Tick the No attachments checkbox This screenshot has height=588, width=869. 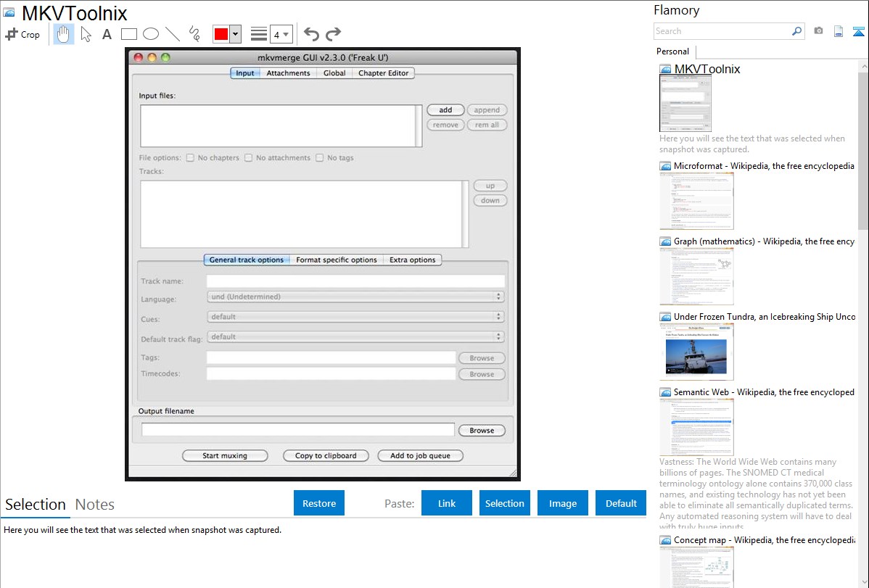(x=248, y=158)
